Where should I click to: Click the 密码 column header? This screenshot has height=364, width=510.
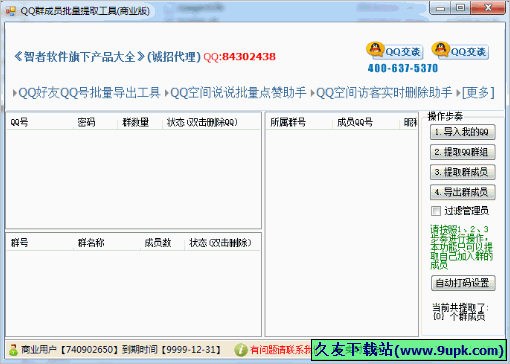(86, 122)
